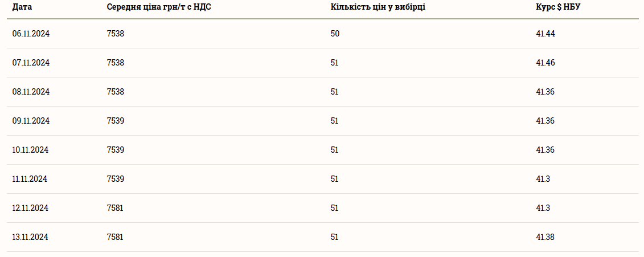Select the 12.11.2024 date cell

click(30, 208)
